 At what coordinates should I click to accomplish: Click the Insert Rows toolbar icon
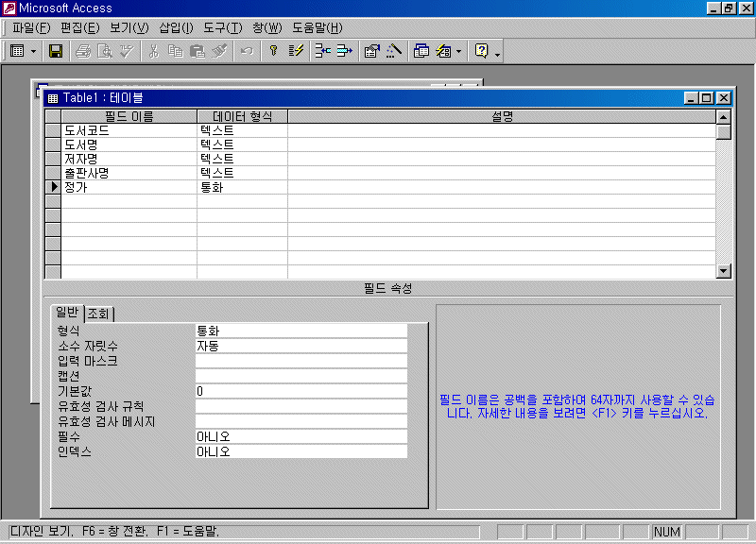click(x=322, y=51)
